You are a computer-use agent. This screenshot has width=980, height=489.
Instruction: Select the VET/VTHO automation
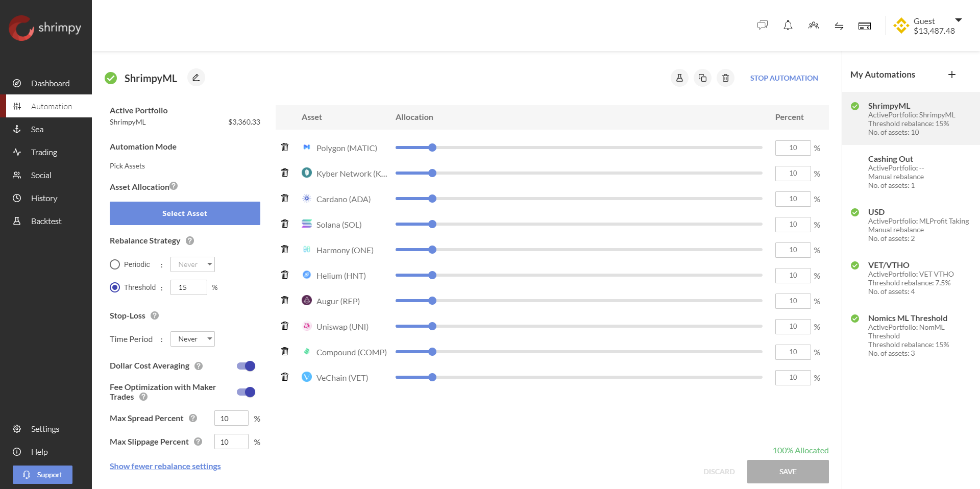click(911, 278)
